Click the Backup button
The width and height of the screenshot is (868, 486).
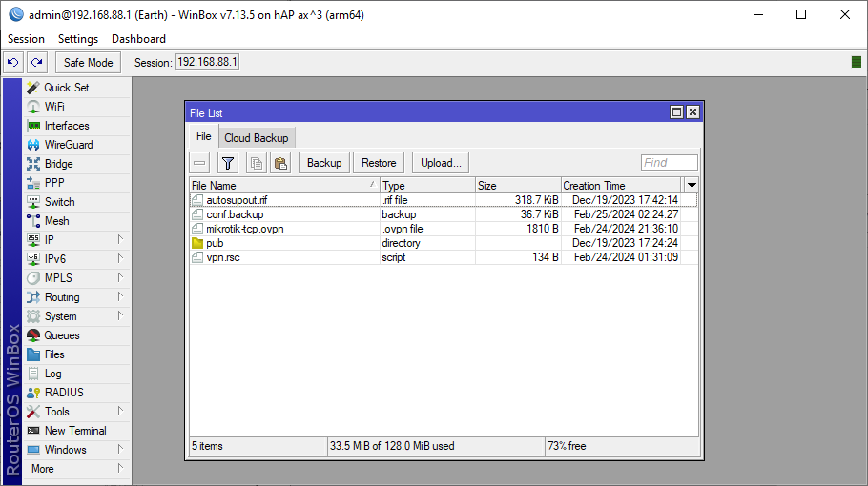pyautogui.click(x=324, y=163)
